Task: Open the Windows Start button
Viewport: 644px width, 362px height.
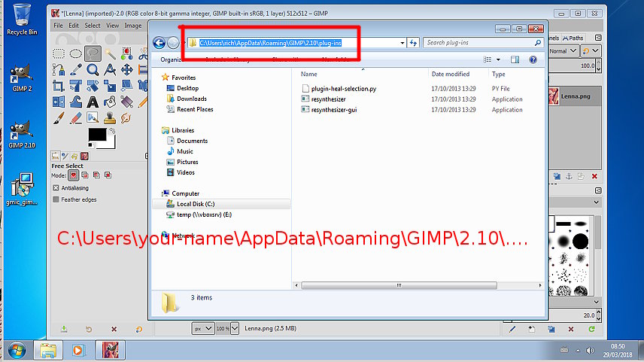Action: pos(17,351)
